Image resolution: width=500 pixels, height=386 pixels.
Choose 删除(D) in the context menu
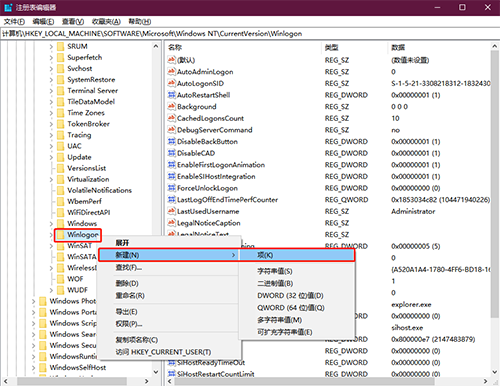(169, 283)
